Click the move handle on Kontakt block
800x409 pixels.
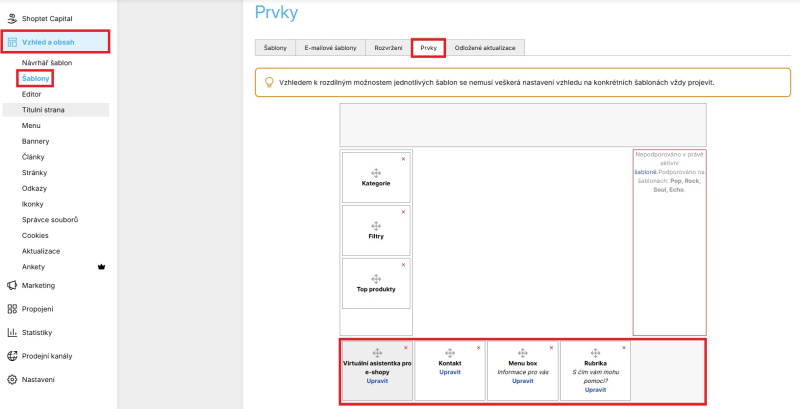pos(450,353)
